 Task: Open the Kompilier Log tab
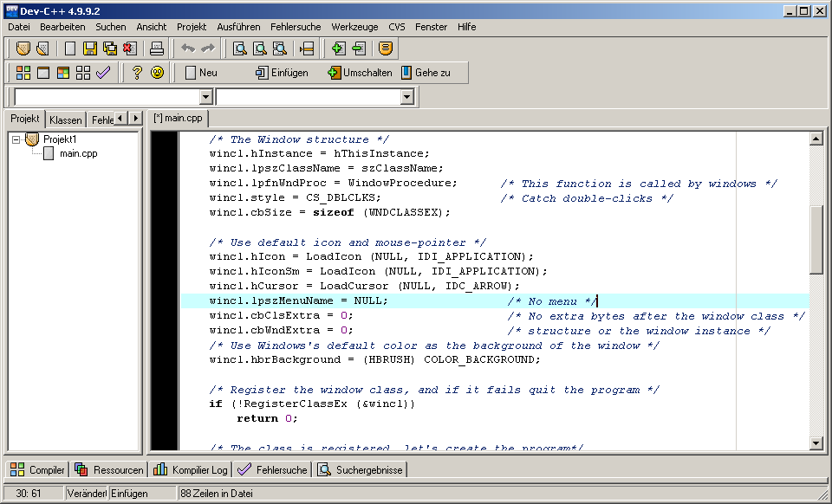click(191, 470)
